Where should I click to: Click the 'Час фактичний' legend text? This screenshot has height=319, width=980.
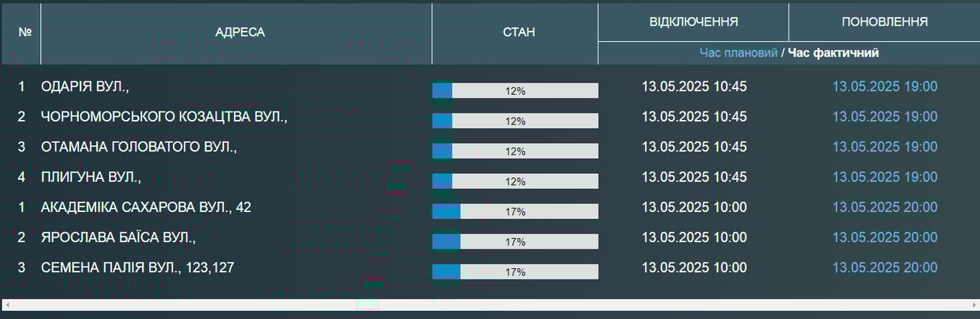pos(833,53)
